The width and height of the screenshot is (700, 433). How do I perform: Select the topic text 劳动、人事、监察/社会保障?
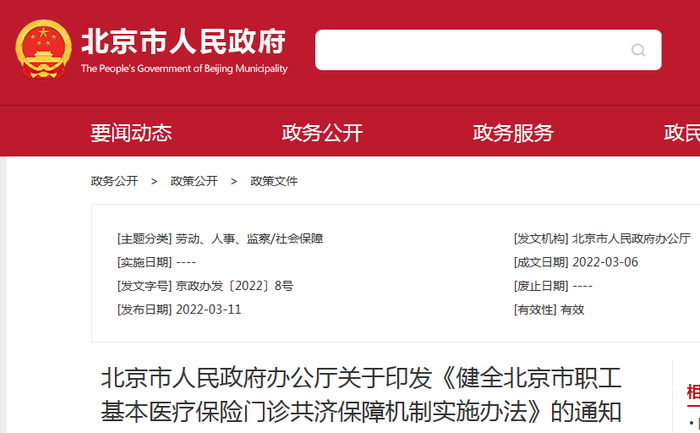[x=249, y=239]
